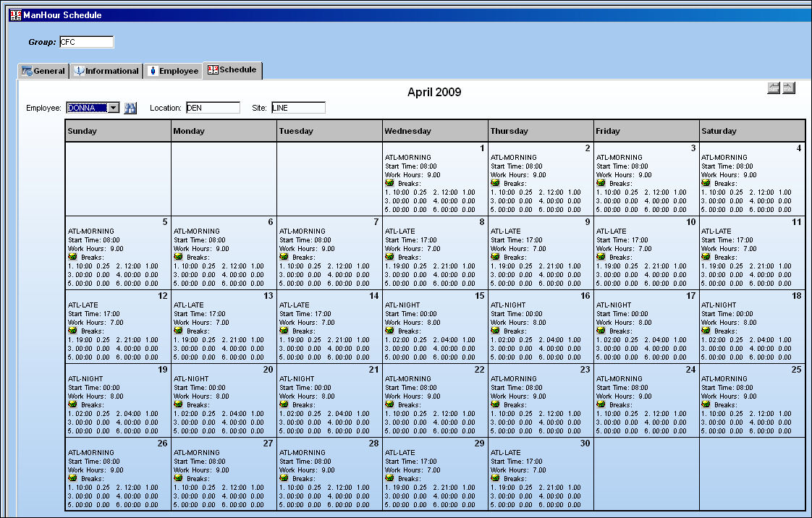Click the Group input field
This screenshot has height=518, width=812.
tap(86, 42)
